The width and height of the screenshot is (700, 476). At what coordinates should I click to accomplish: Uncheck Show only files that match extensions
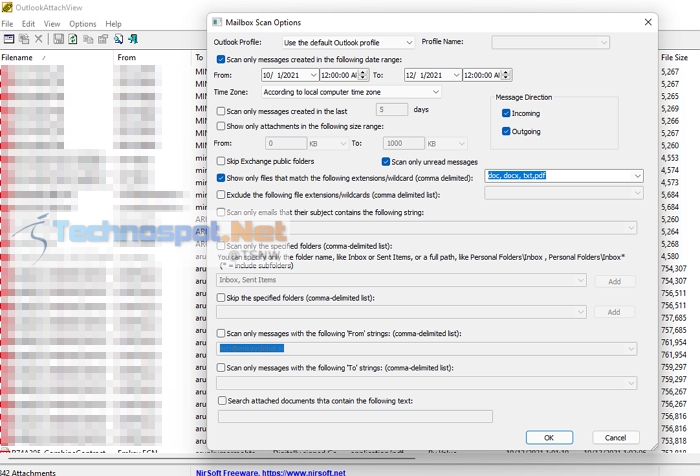point(221,178)
